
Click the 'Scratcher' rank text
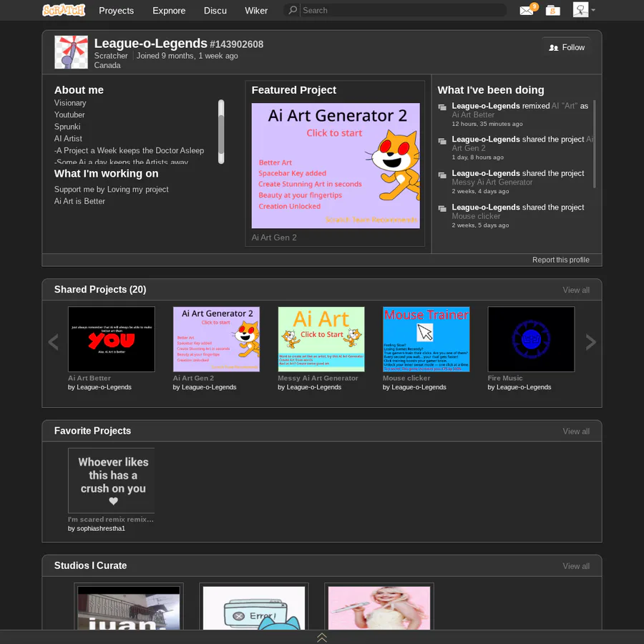tap(111, 56)
